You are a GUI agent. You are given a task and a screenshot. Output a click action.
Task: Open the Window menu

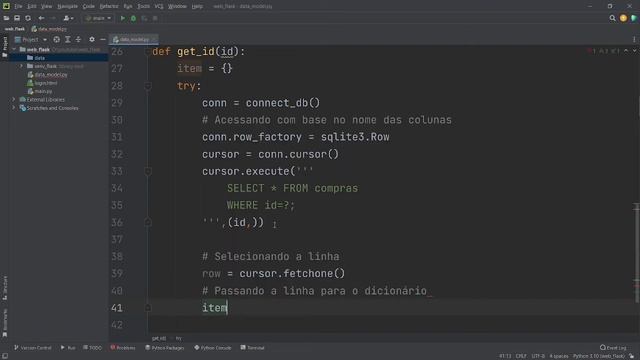click(177, 6)
